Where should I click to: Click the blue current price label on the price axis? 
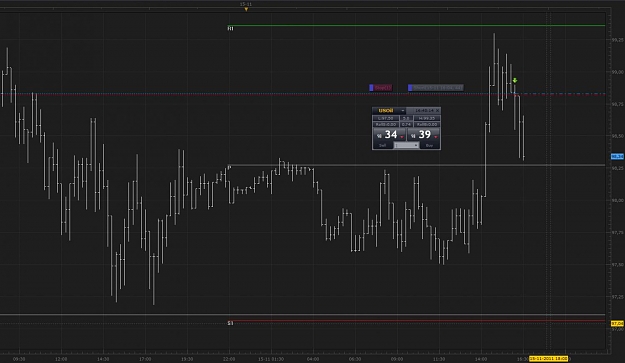pyautogui.click(x=617, y=157)
